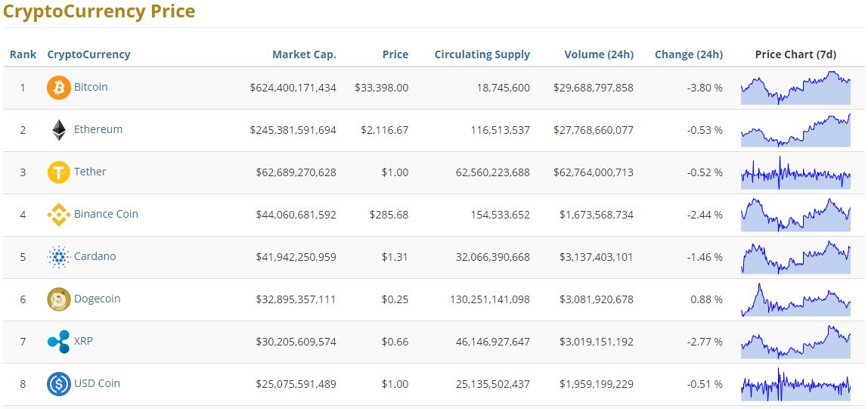Sort by Price column header
The width and height of the screenshot is (868, 409).
(x=395, y=54)
